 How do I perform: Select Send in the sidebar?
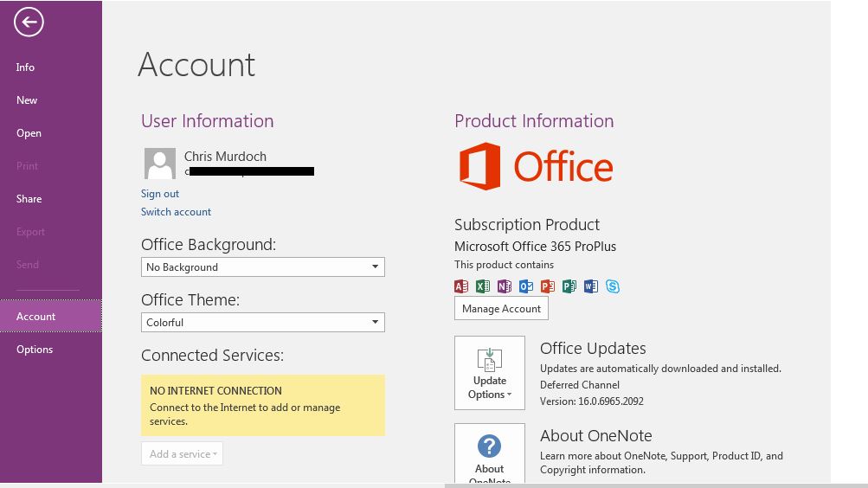51,265
